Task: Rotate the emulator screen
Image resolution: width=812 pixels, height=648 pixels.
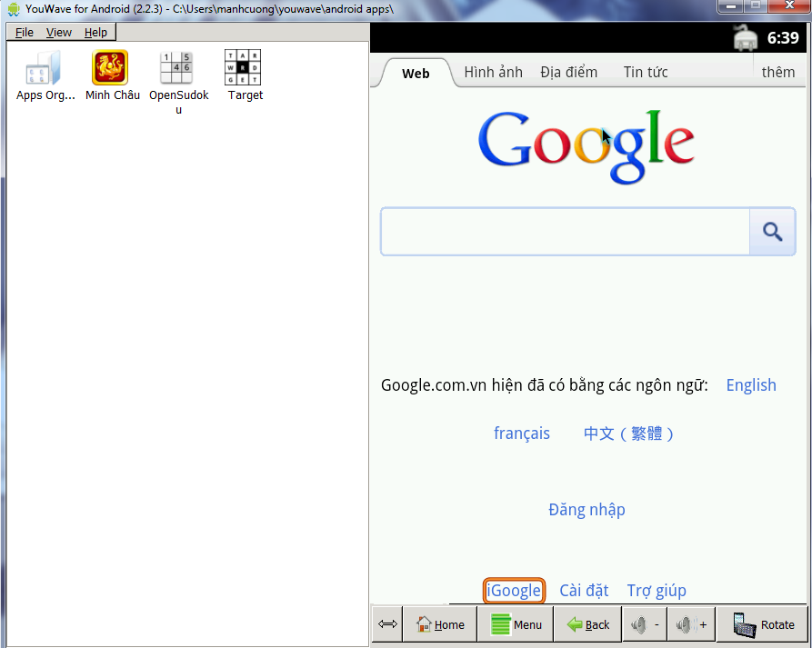Action: 762,624
